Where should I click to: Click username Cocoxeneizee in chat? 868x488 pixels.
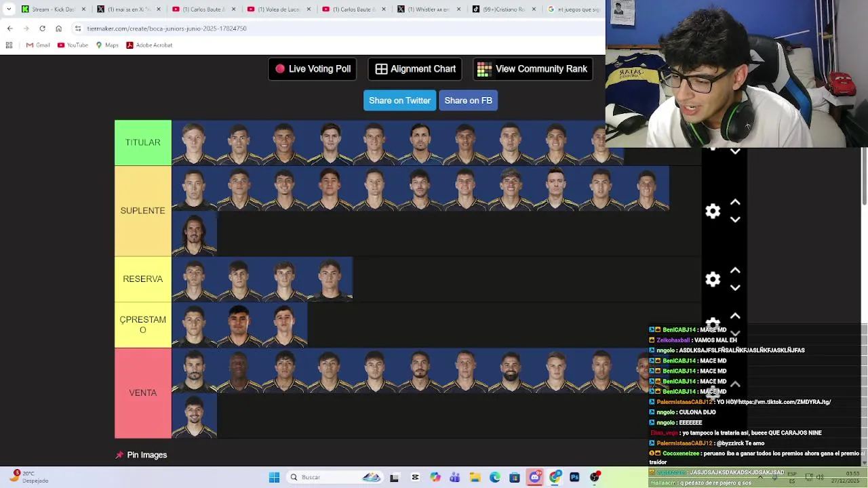679,453
